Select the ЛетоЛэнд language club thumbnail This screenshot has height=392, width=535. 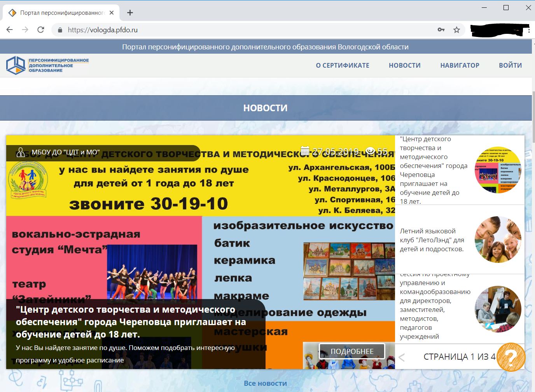[498, 240]
